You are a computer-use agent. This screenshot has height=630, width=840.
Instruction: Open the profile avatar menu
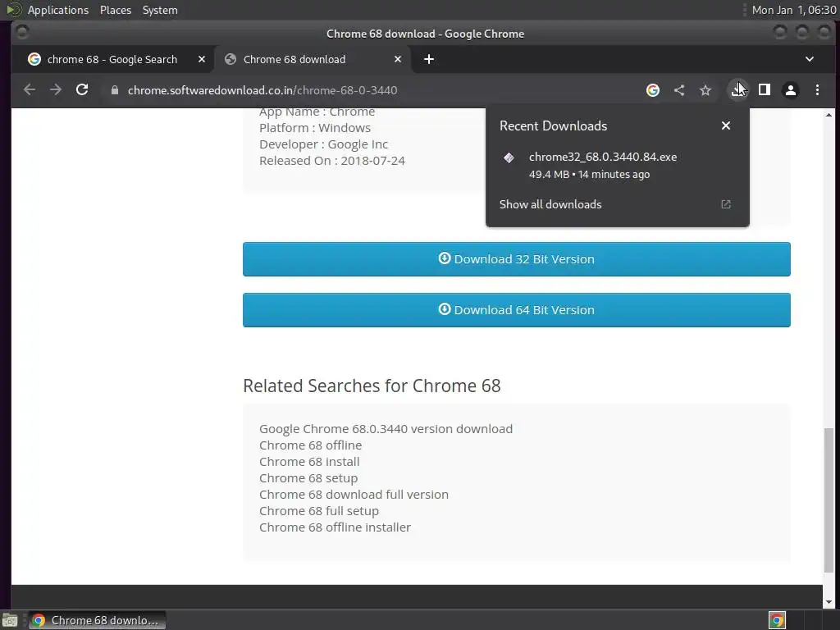[x=791, y=90]
